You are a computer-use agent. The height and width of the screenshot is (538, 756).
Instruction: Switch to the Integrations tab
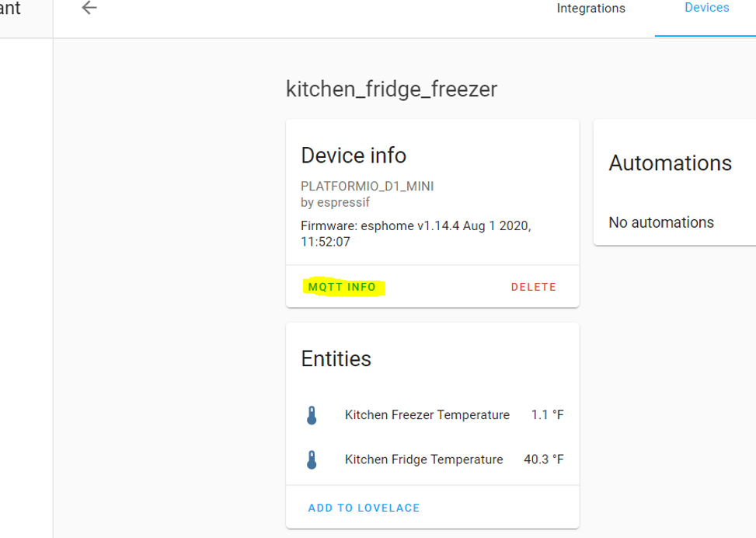[591, 9]
